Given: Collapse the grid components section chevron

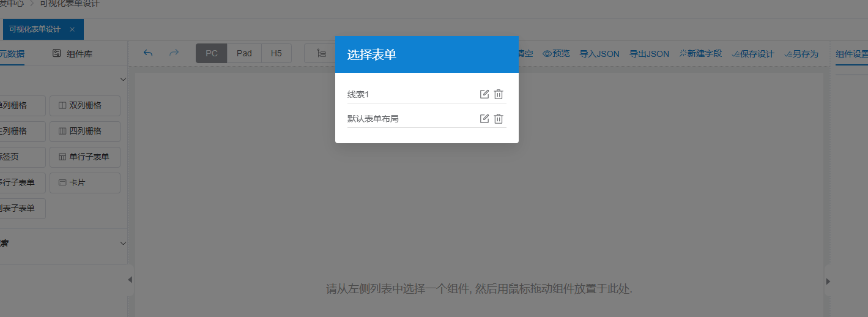Looking at the screenshot, I should pyautogui.click(x=123, y=80).
